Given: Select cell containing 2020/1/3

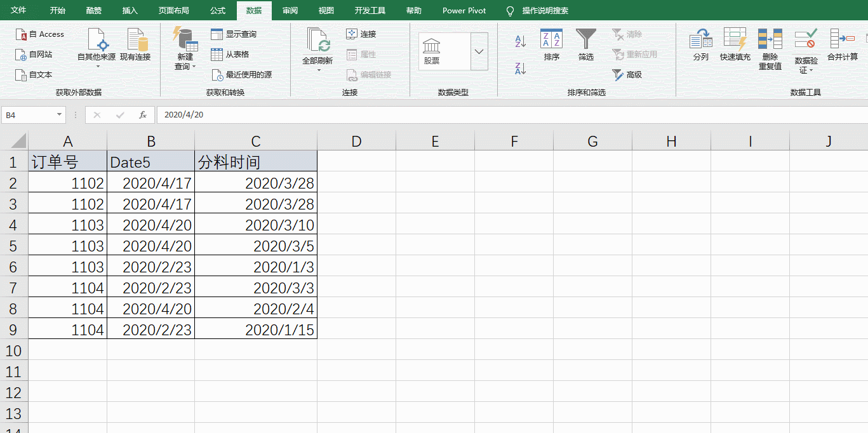Looking at the screenshot, I should [256, 267].
